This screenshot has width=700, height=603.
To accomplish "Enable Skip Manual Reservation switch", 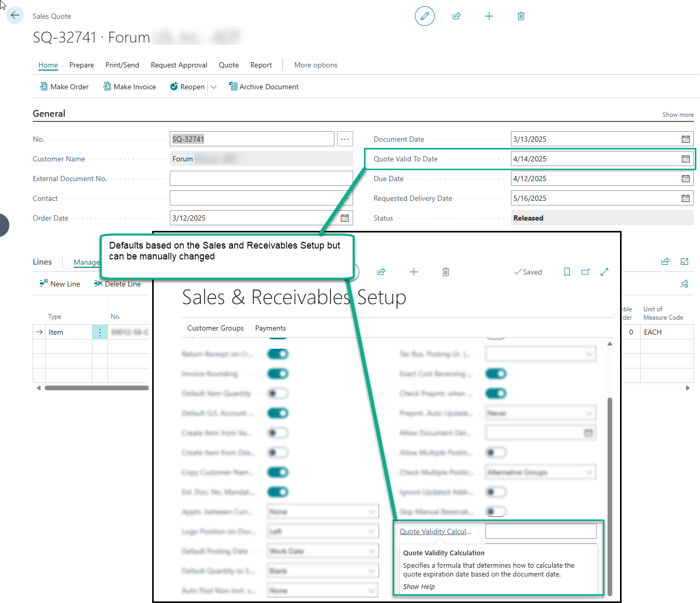I will point(496,512).
